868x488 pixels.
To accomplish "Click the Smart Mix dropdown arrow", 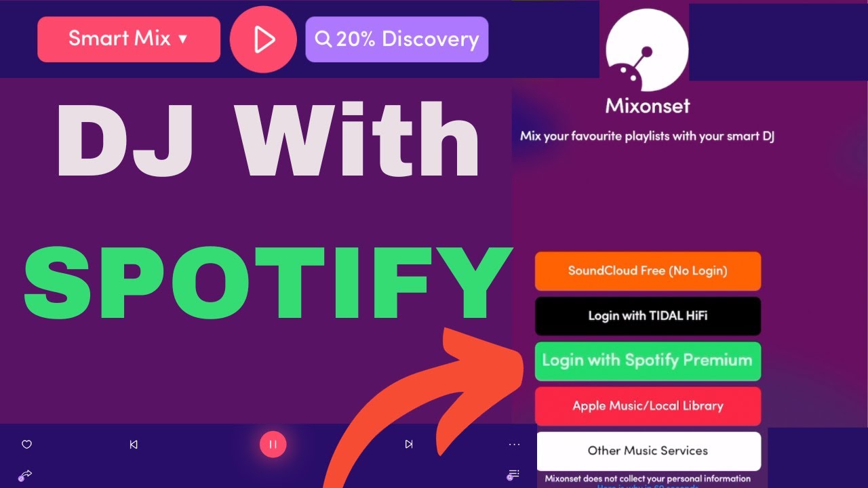I will point(182,39).
